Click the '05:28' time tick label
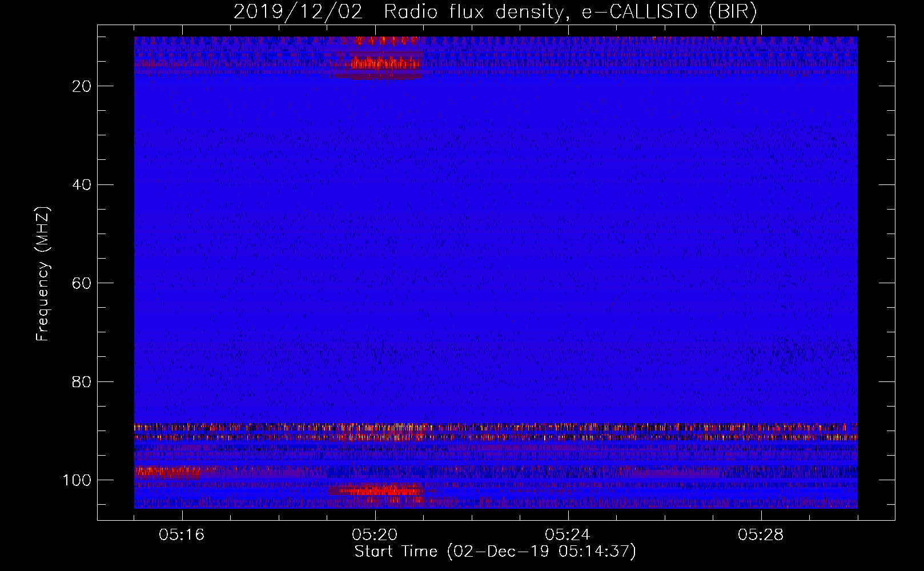This screenshot has height=571, width=924. click(761, 535)
